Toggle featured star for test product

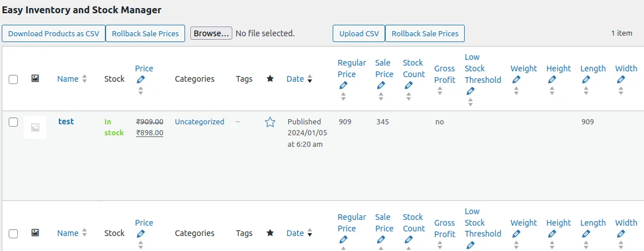pos(270,122)
